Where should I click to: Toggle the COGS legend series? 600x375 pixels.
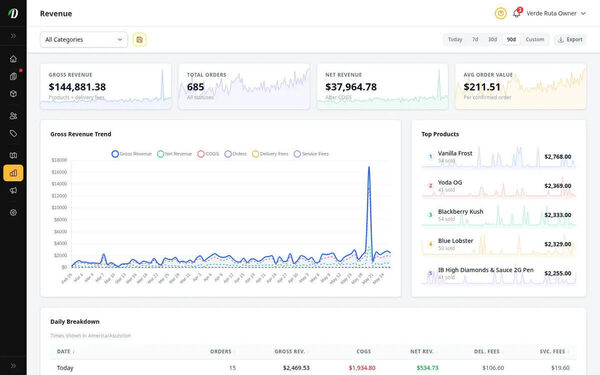[x=208, y=154]
